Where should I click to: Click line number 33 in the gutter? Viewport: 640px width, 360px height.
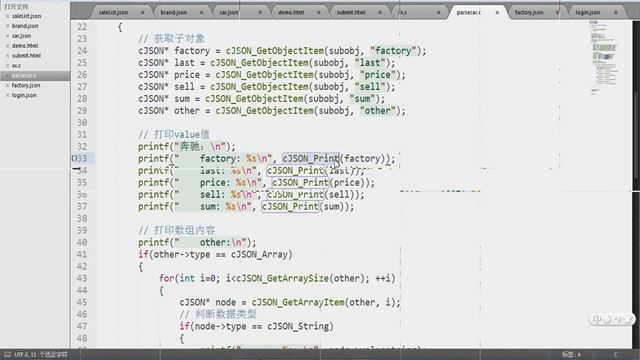coord(82,159)
